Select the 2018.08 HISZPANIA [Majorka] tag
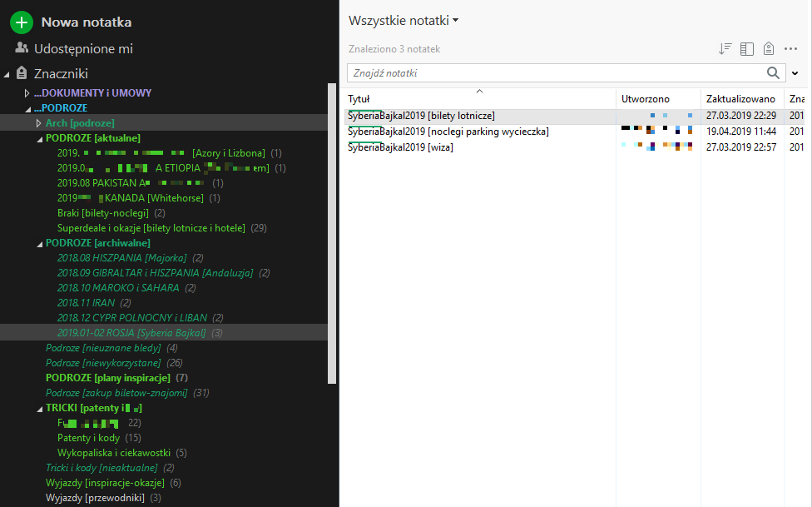 [121, 257]
